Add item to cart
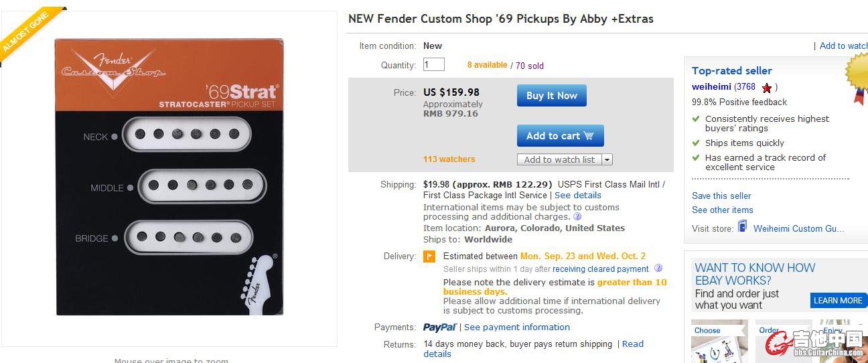868x363 pixels. tap(560, 136)
